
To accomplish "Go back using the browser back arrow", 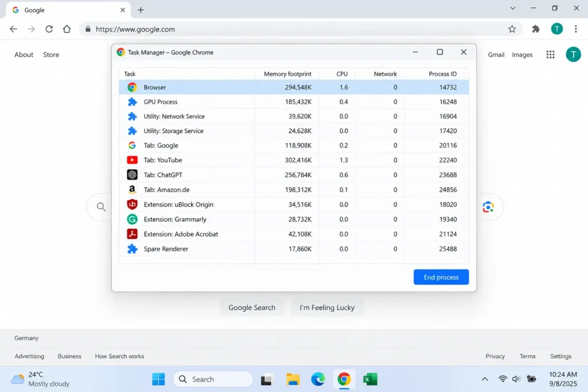I will [x=13, y=29].
